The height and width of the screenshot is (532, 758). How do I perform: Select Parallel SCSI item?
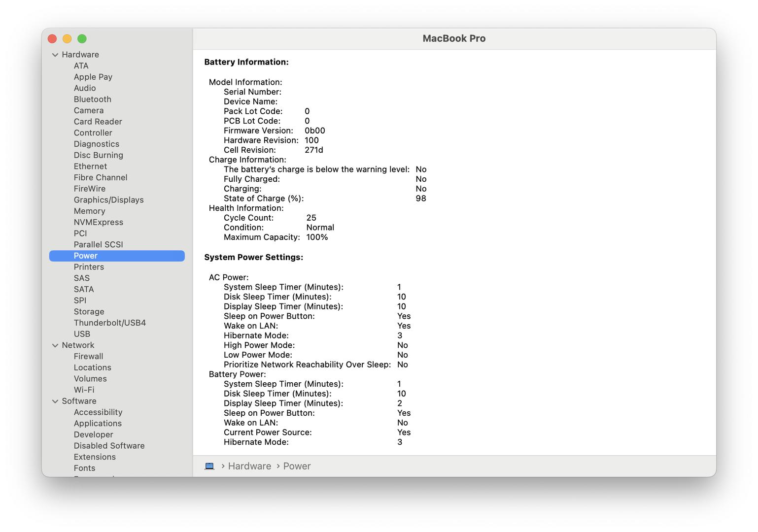(99, 245)
